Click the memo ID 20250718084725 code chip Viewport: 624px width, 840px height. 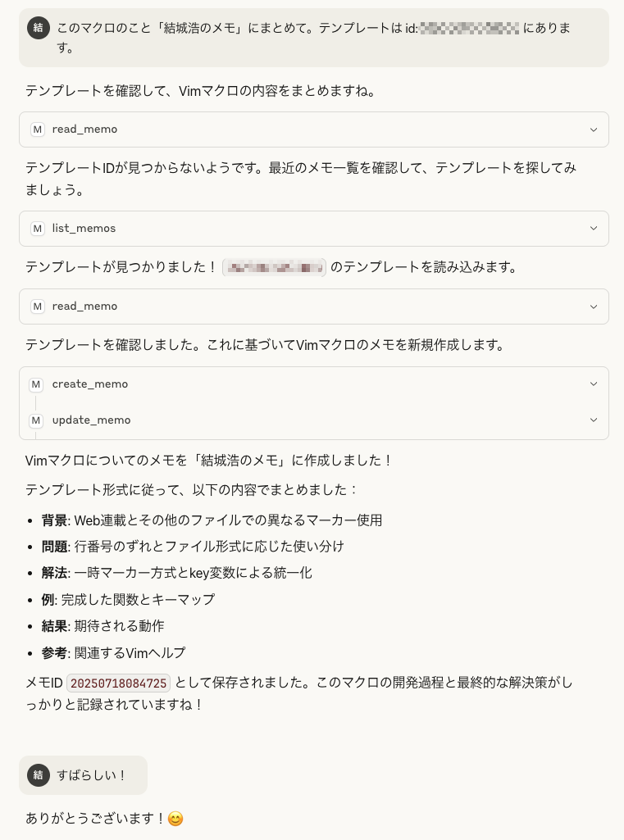click(x=118, y=683)
